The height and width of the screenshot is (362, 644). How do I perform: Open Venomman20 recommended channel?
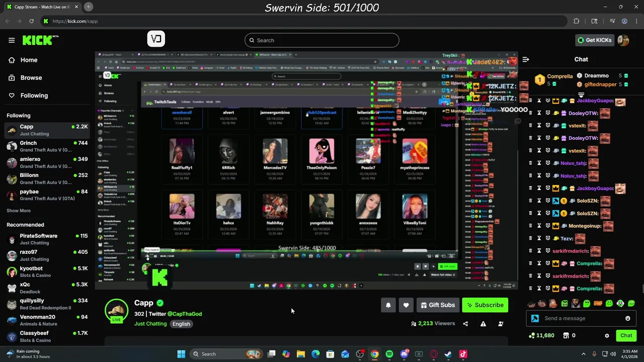47,320
